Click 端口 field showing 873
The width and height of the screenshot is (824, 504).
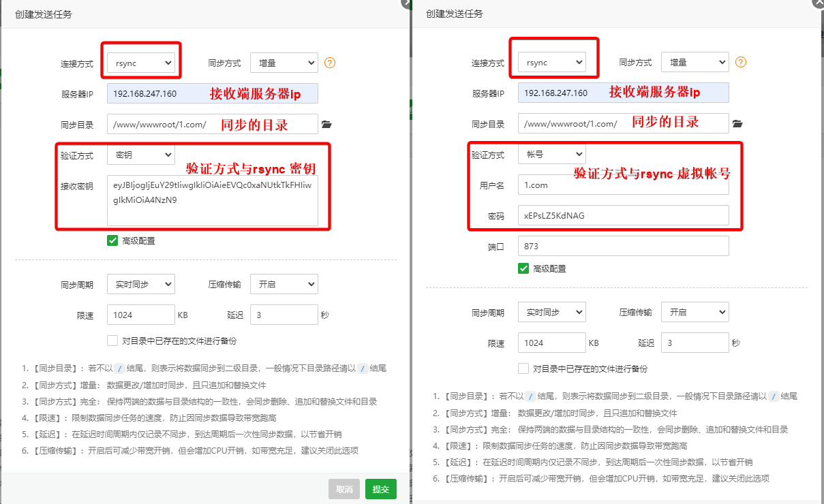point(624,246)
